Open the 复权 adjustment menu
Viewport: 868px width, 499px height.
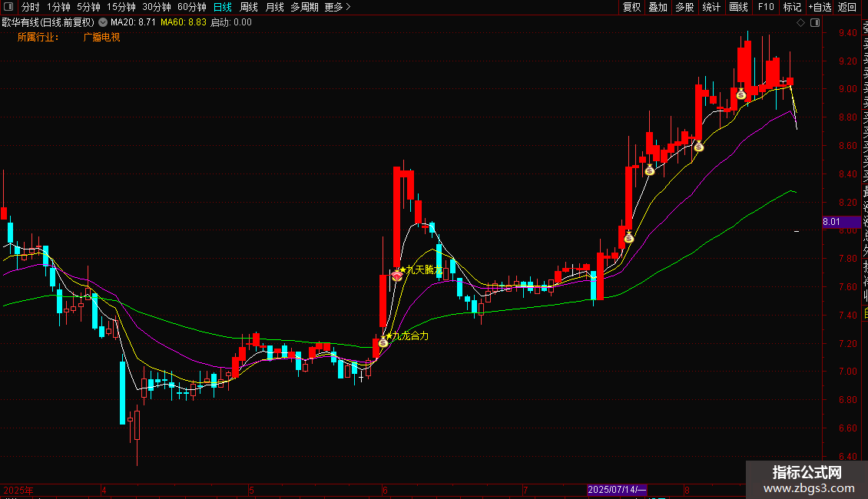point(631,7)
